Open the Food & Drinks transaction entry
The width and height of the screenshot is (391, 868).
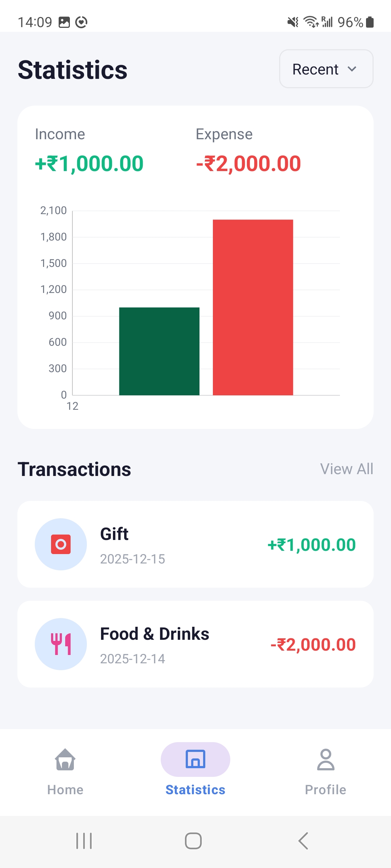(195, 644)
